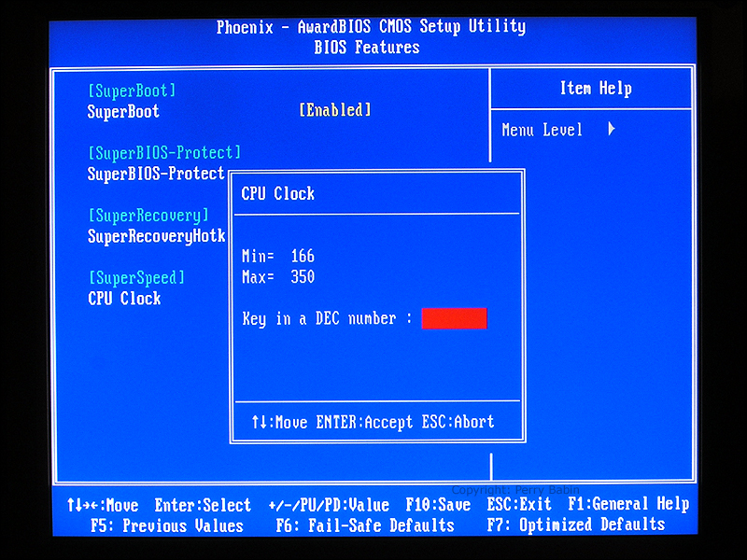Click the "F7: Optimized Defaults" shortcut hint

[576, 525]
